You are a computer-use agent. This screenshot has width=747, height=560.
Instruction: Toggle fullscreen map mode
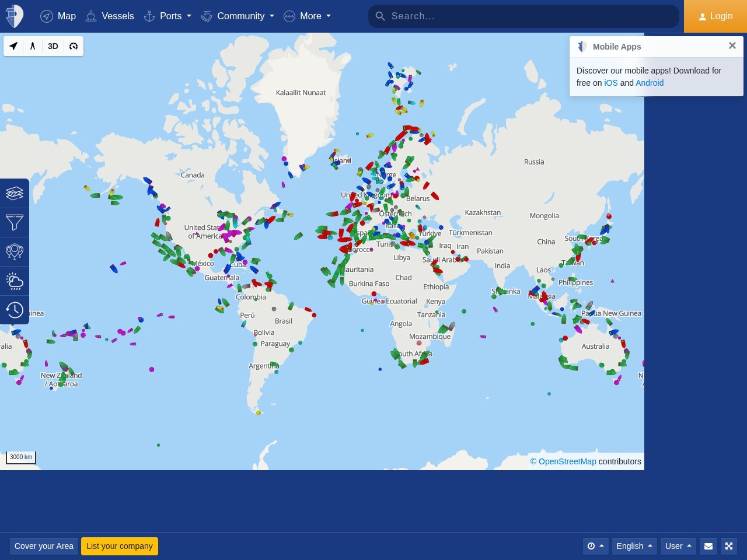729,546
